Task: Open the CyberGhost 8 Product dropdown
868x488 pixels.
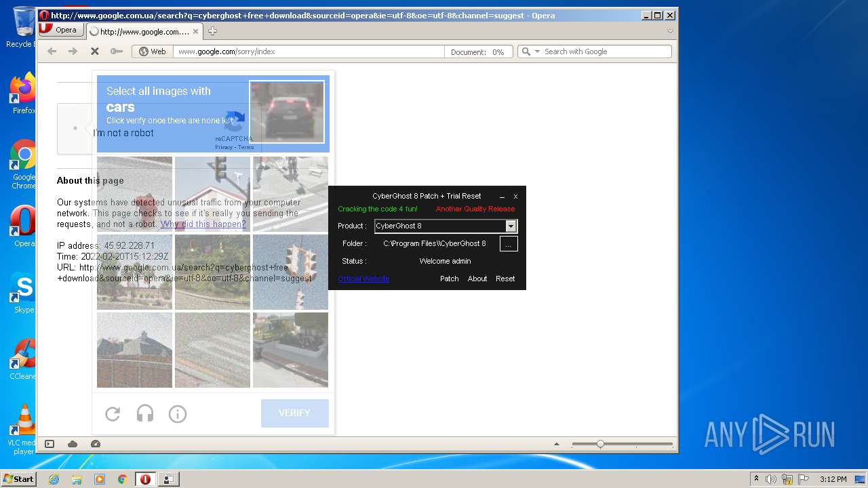Action: (x=511, y=226)
